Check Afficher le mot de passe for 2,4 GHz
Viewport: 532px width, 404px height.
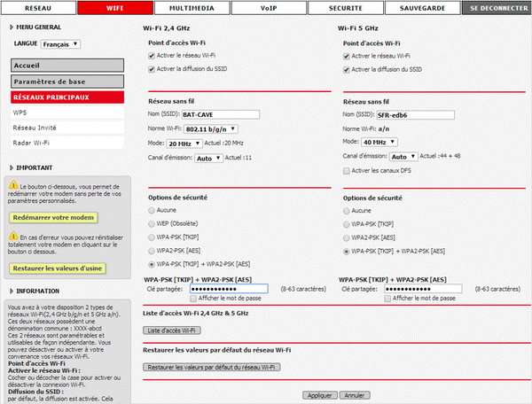[x=196, y=299]
